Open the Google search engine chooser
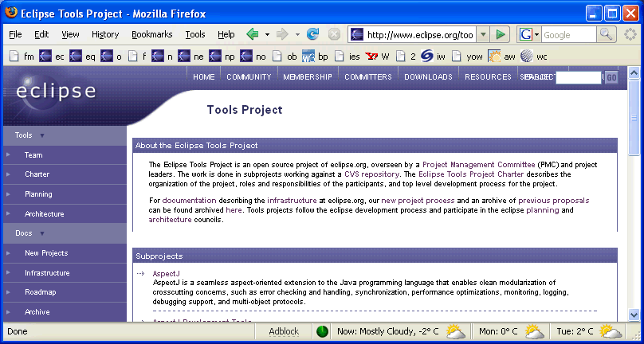Screen dimensions: 644x344 tap(529, 34)
